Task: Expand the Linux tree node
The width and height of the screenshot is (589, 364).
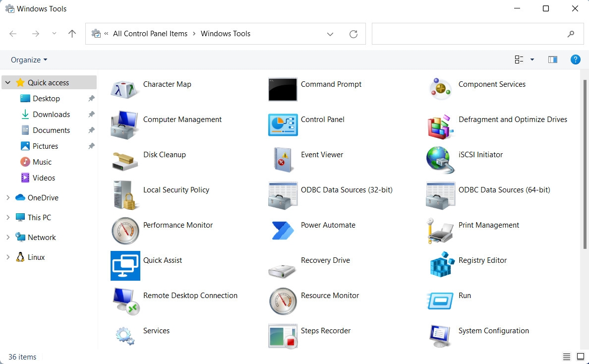Action: pyautogui.click(x=8, y=257)
